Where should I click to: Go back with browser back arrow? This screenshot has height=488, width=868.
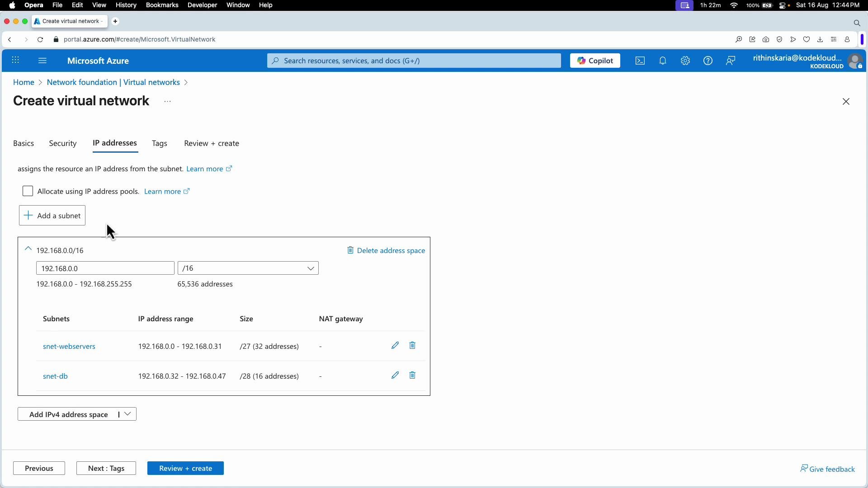pyautogui.click(x=9, y=40)
